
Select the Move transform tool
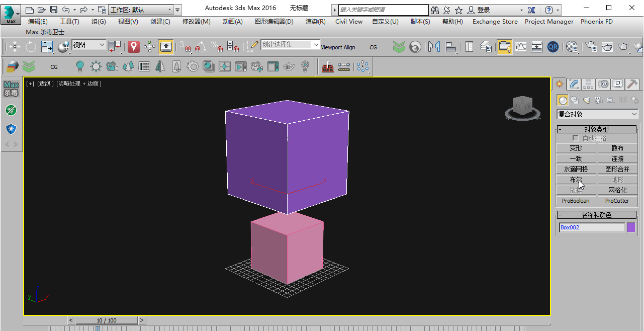tap(15, 47)
